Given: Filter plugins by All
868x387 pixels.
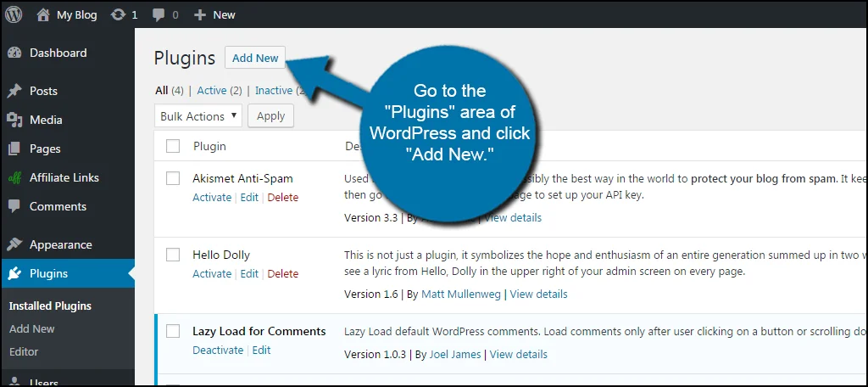Looking at the screenshot, I should coord(162,90).
